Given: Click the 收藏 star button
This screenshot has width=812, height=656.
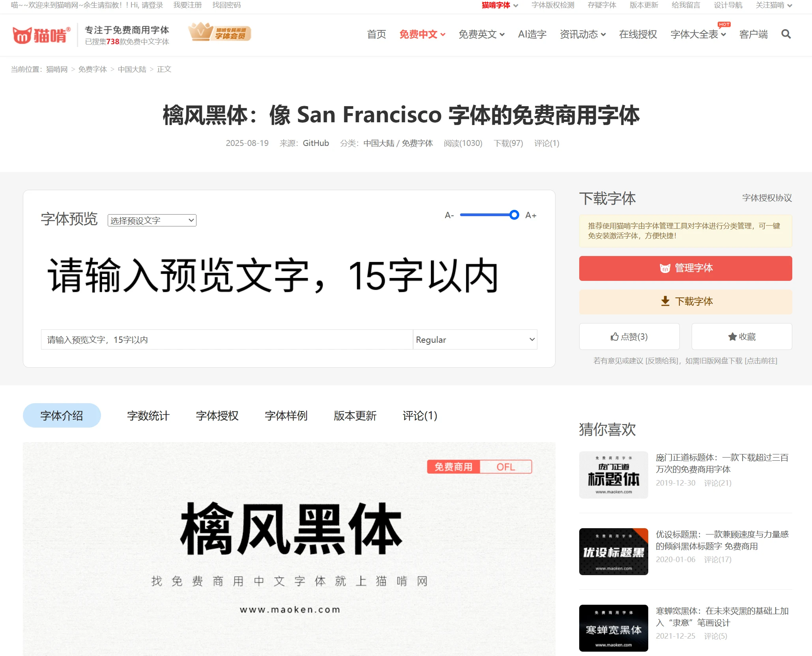Looking at the screenshot, I should (x=741, y=336).
